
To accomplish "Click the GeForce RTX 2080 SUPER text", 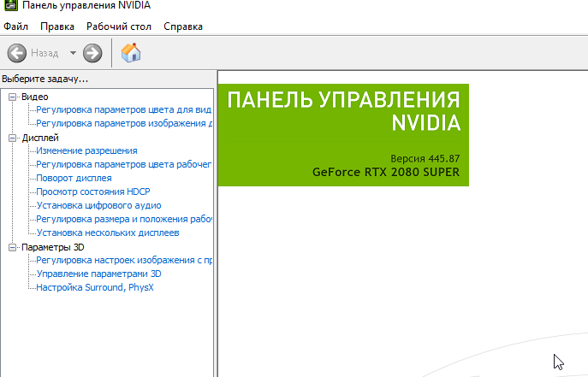I will click(x=386, y=172).
